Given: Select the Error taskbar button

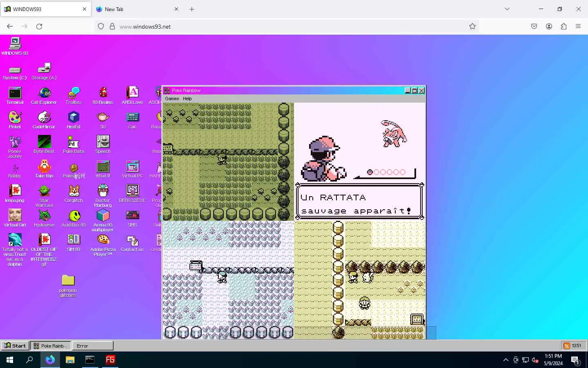Looking at the screenshot, I should [x=93, y=346].
